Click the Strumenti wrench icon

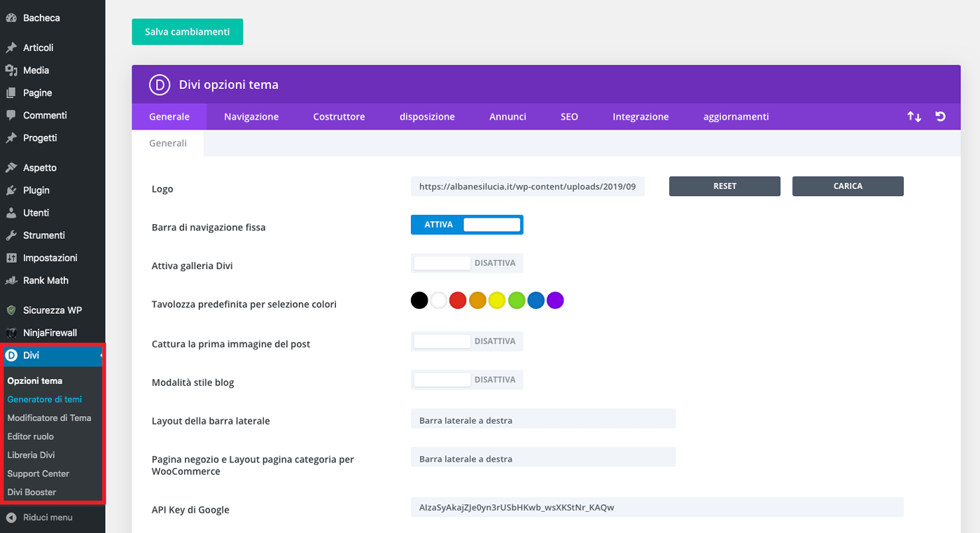coord(11,235)
